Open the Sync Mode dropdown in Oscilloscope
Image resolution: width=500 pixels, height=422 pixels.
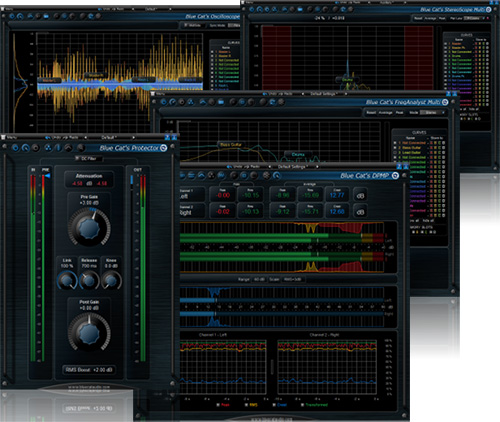[234, 25]
